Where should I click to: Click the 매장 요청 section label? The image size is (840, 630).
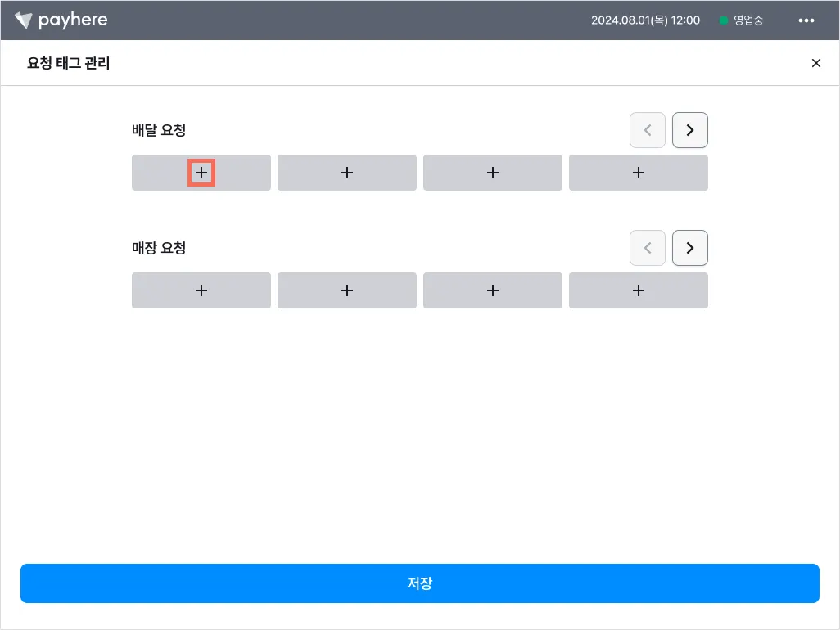tap(159, 248)
